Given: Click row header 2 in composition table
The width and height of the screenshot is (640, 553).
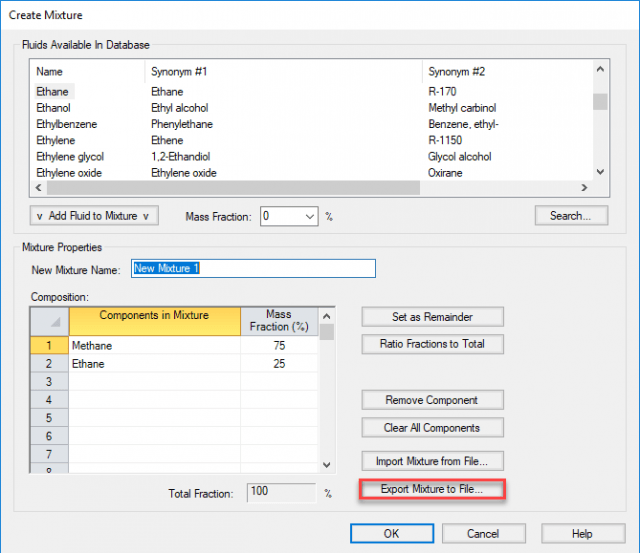Looking at the screenshot, I should (49, 364).
